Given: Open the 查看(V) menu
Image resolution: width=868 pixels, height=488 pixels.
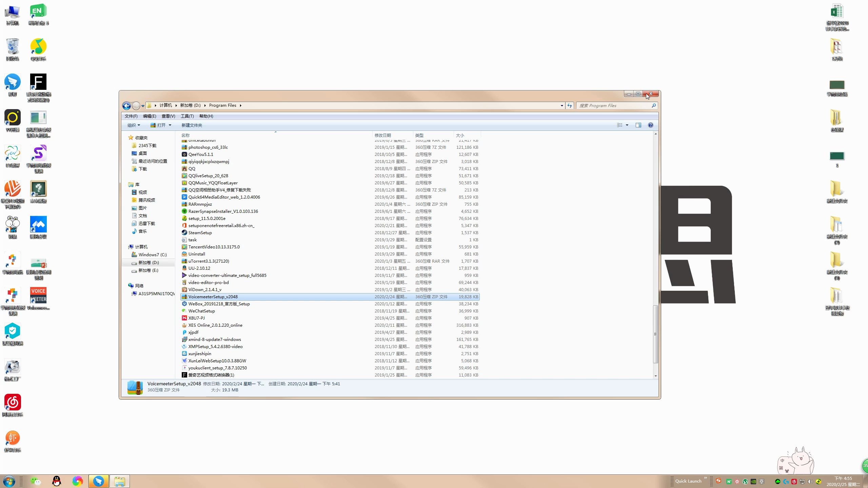Looking at the screenshot, I should [168, 116].
